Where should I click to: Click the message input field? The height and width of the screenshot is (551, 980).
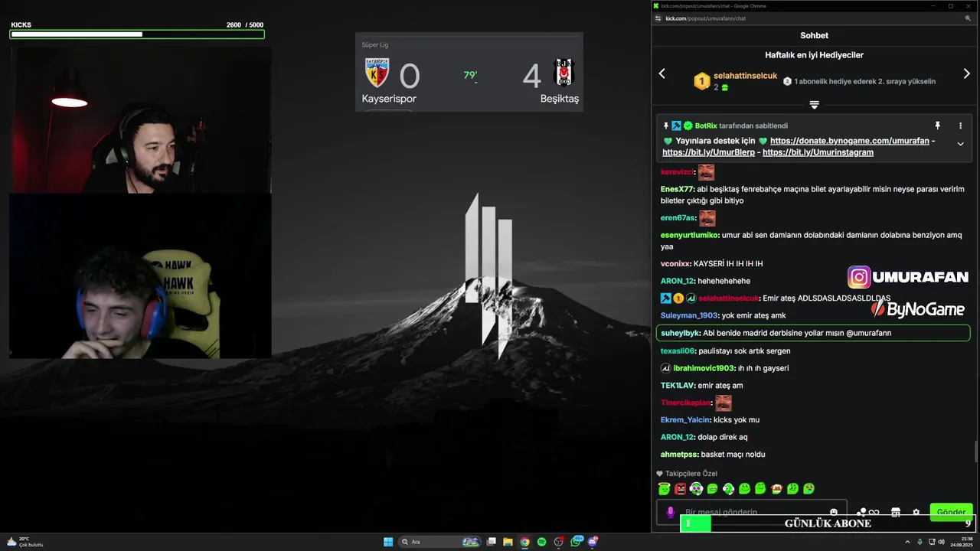tap(750, 512)
